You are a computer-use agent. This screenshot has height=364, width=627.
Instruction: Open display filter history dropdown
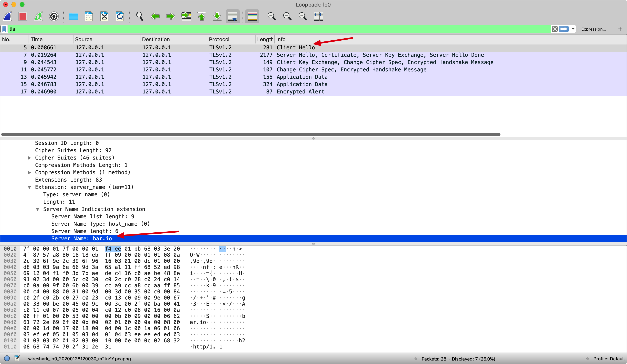[x=573, y=29]
